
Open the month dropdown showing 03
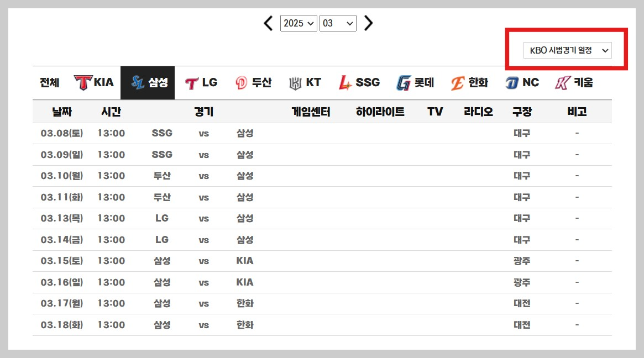coord(338,23)
